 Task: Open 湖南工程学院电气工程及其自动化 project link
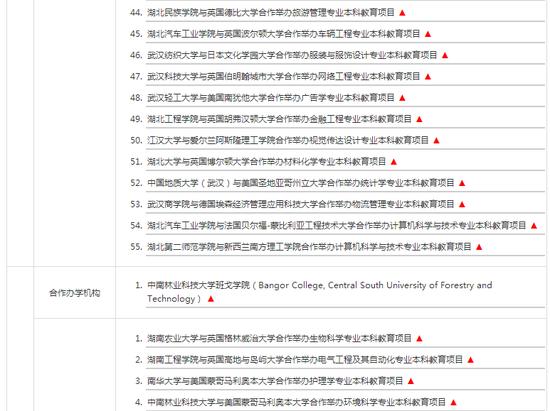pos(305,360)
